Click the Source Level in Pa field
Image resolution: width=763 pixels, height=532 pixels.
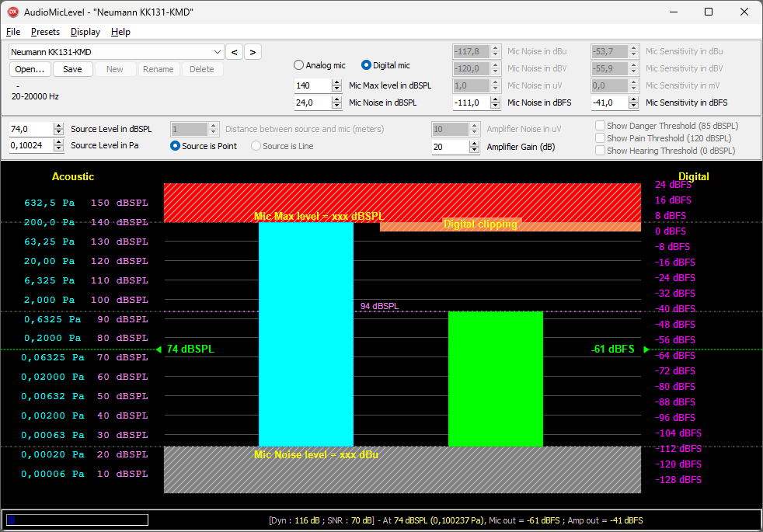pos(30,146)
